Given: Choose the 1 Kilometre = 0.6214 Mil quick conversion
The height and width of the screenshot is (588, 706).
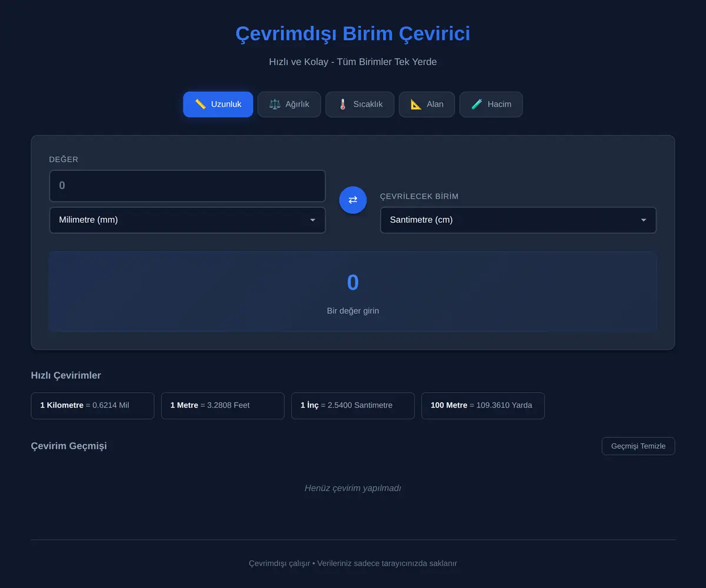Looking at the screenshot, I should point(92,406).
